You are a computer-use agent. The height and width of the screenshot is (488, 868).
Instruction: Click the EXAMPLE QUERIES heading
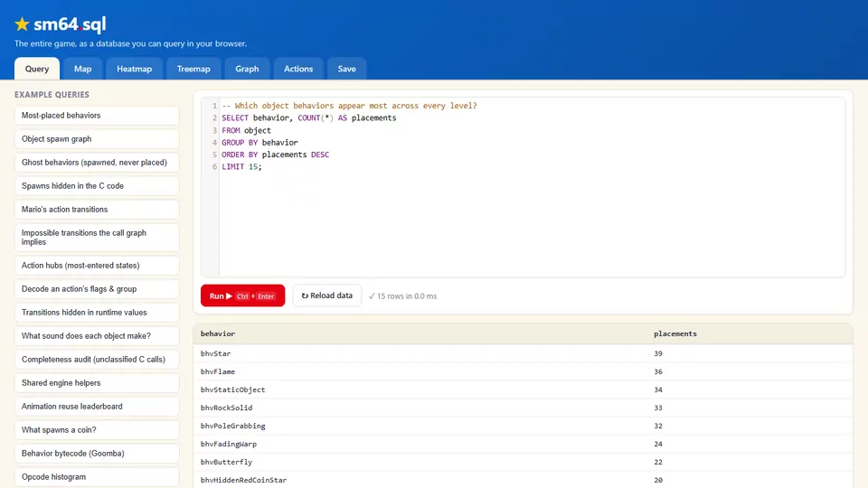pyautogui.click(x=52, y=95)
